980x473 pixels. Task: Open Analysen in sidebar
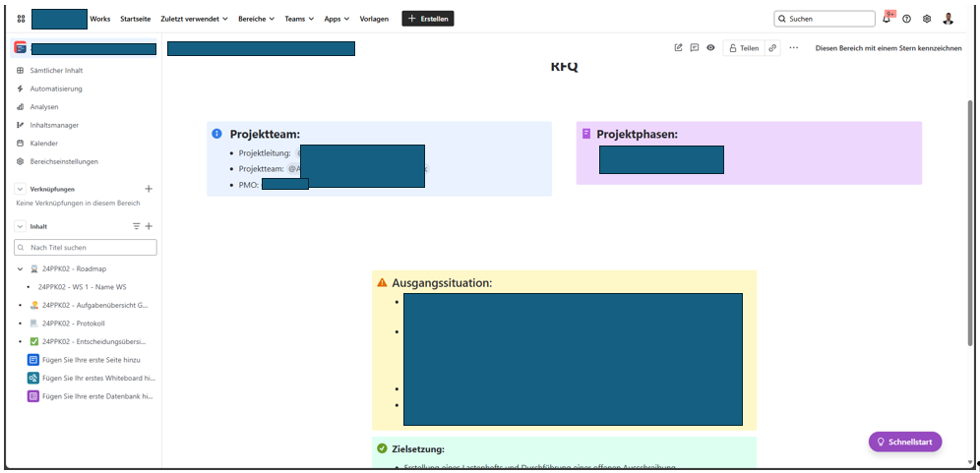(x=43, y=107)
